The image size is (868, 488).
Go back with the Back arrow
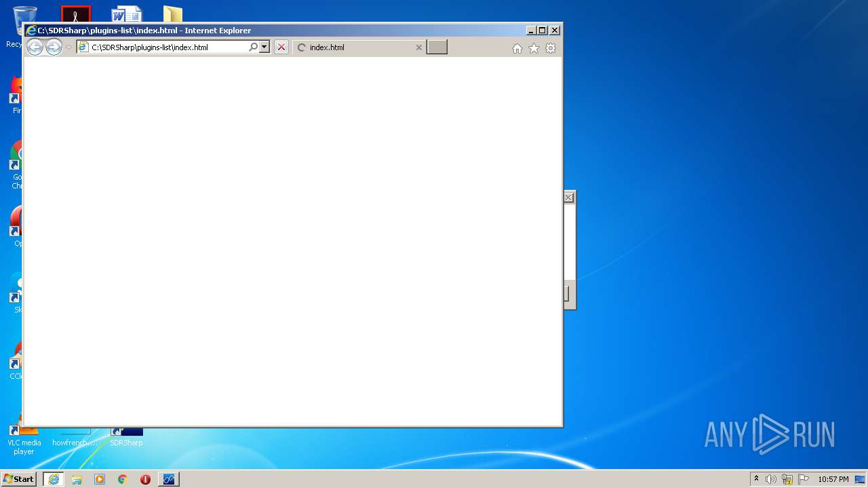click(35, 47)
